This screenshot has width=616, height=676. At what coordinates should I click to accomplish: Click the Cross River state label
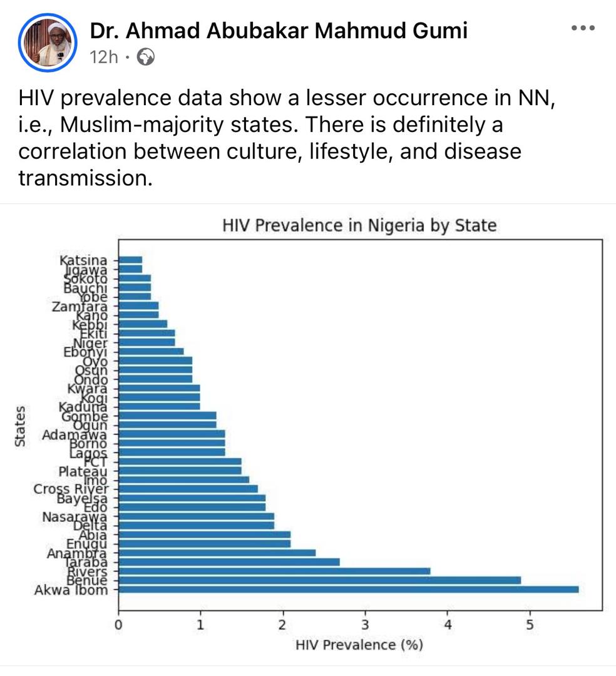point(71,489)
